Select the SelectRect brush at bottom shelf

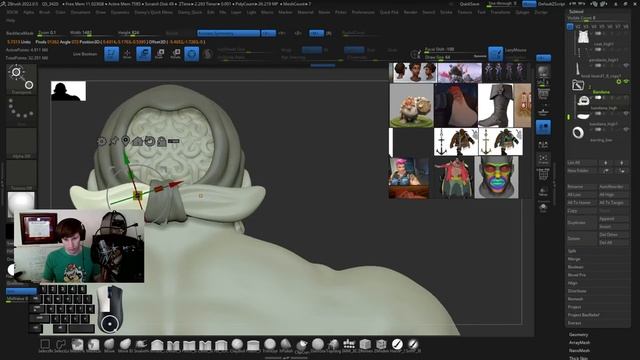tap(45, 345)
